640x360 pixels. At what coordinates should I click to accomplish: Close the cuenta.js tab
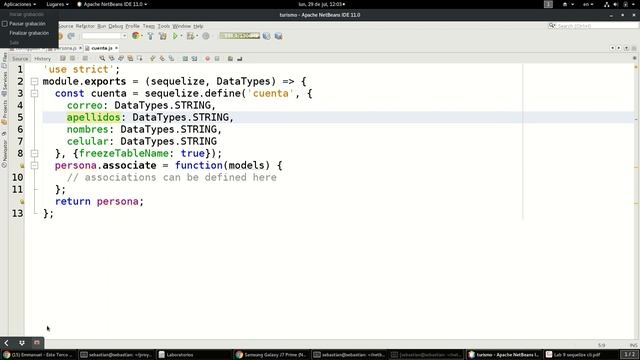pos(116,48)
